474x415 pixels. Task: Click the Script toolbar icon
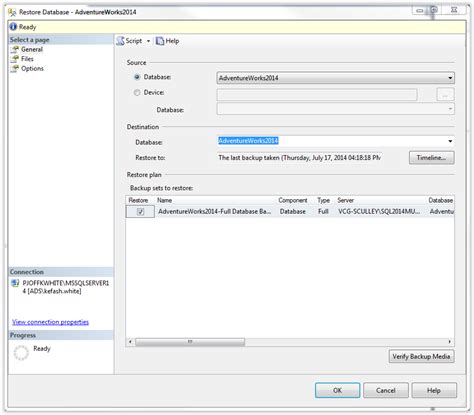coord(121,41)
